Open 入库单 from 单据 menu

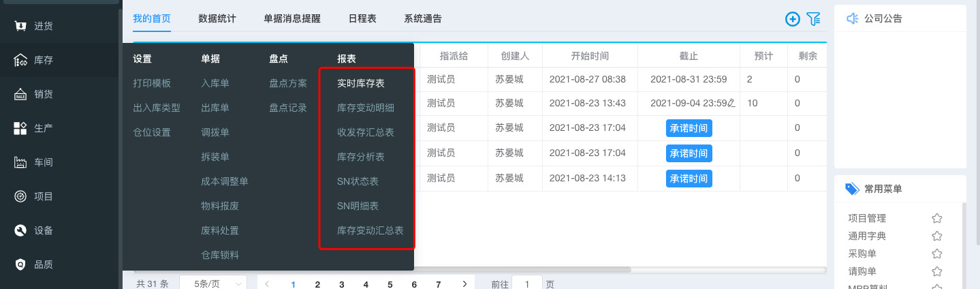(x=215, y=83)
